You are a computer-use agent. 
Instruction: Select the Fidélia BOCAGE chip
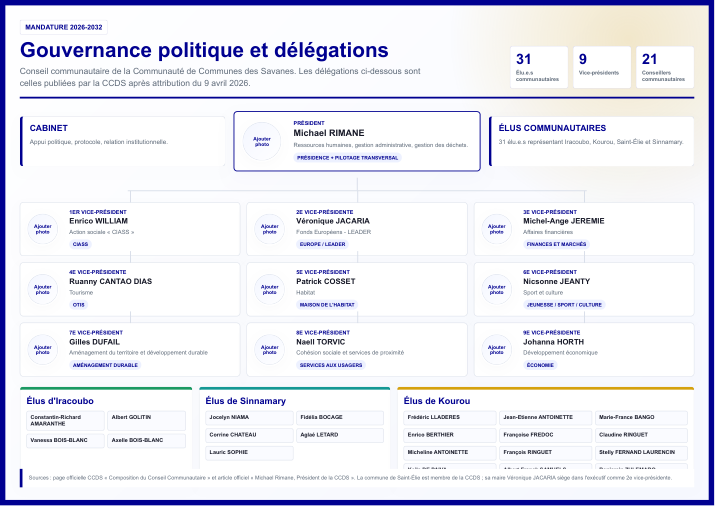[x=340, y=418]
